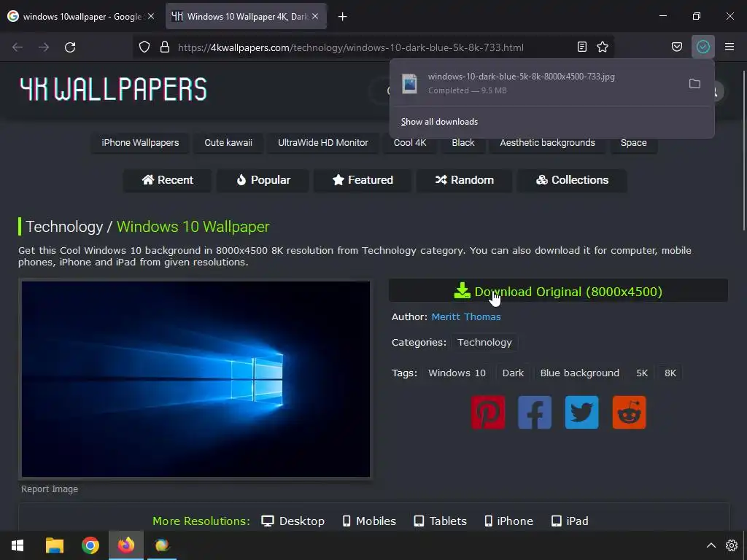Share on Twitter icon
Image resolution: width=747 pixels, height=560 pixels.
pos(581,413)
